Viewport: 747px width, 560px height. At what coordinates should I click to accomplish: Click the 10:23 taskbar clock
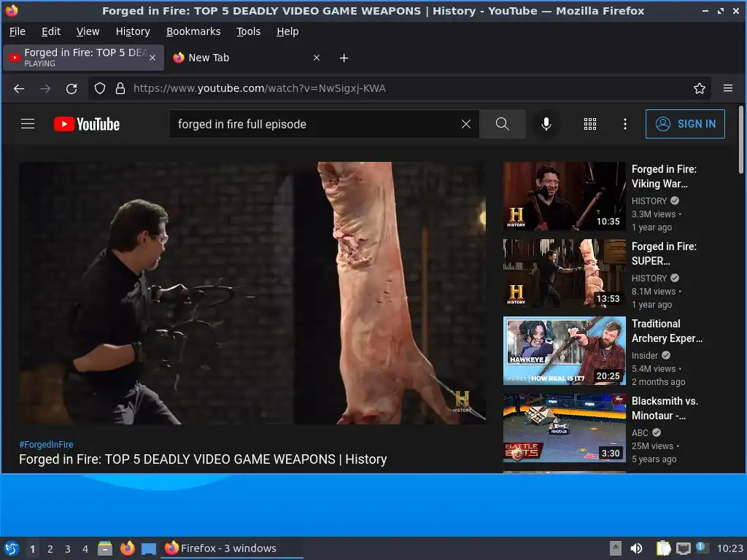729,548
